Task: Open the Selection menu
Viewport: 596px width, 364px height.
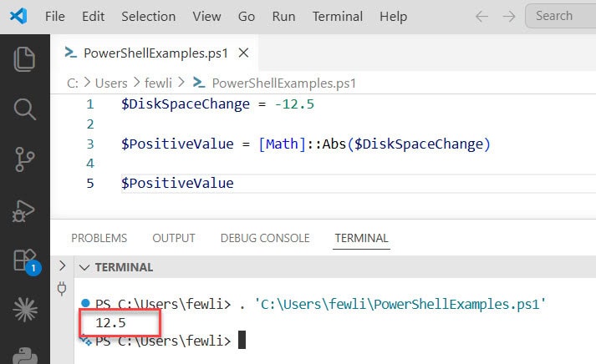Action: tap(149, 17)
